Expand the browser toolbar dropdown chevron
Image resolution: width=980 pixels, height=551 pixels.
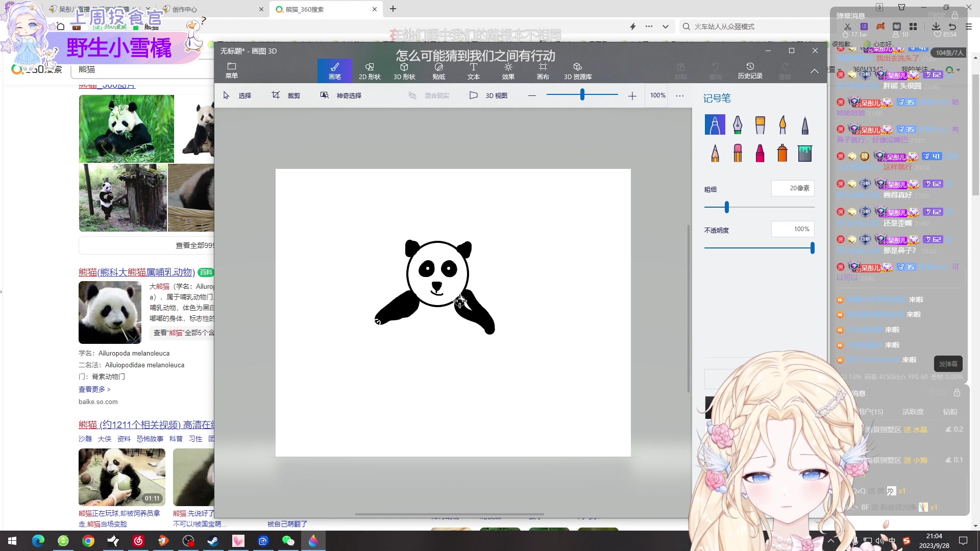tap(665, 27)
